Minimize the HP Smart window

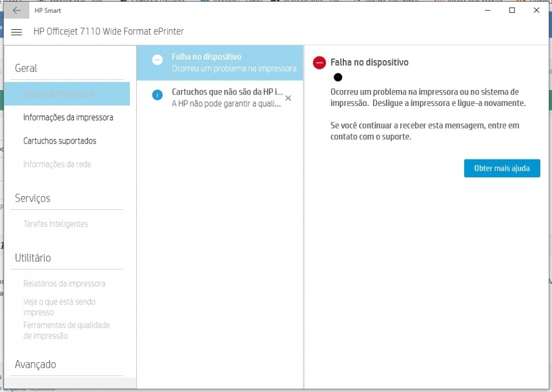point(487,10)
